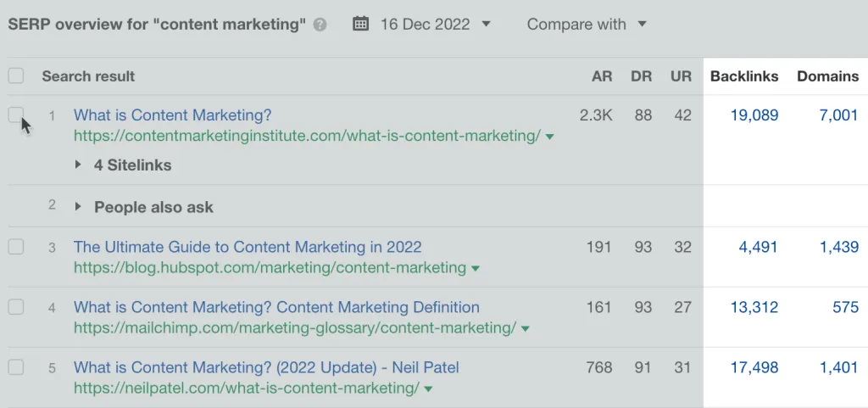Toggle the select-all header checkbox

[16, 76]
